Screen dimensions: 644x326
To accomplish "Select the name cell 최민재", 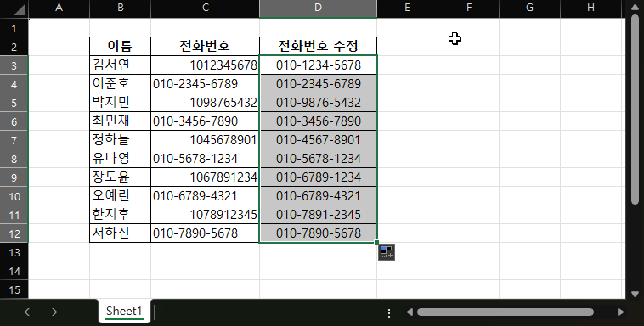I will [121, 121].
